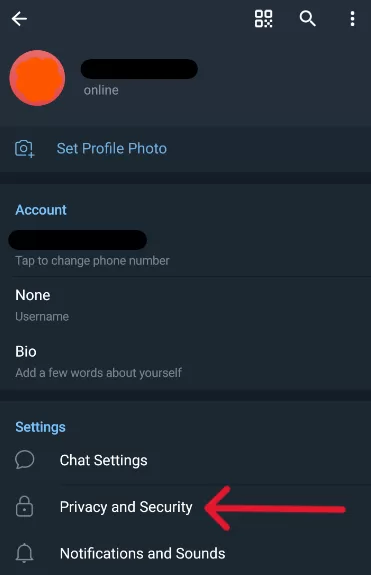The image size is (371, 575).
Task: Tap the Set Profile Photo link
Action: [x=111, y=149]
